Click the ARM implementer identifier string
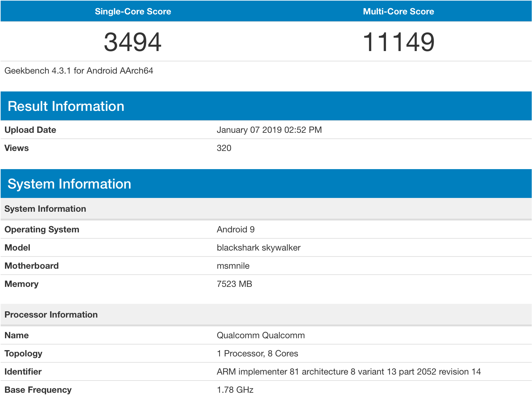 349,372
